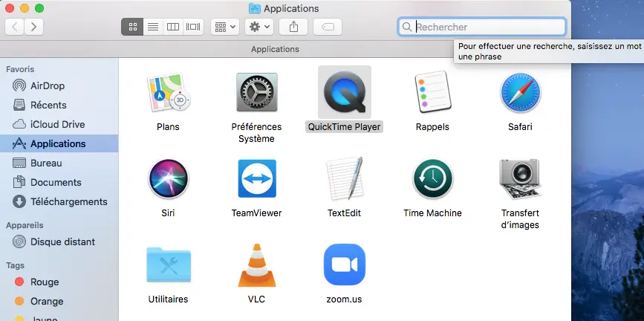Click the Transfert d'images name label
This screenshot has width=644, height=321.
(520, 219)
